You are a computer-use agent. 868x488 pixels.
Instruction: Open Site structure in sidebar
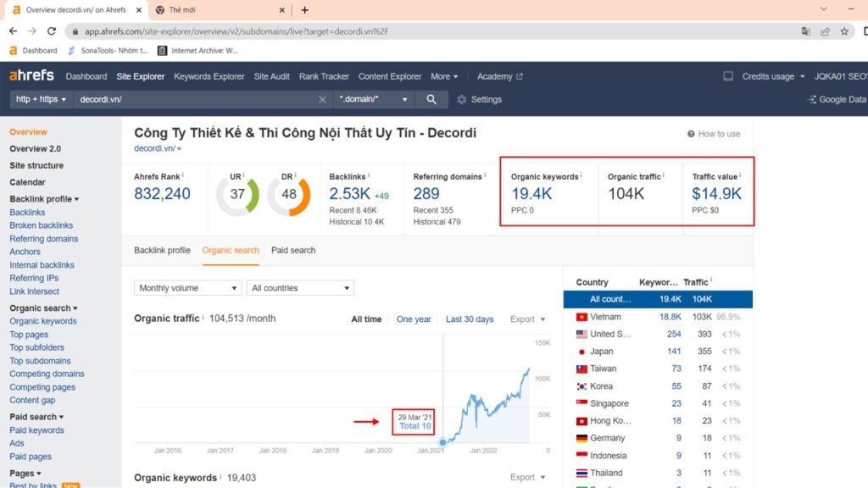36,165
